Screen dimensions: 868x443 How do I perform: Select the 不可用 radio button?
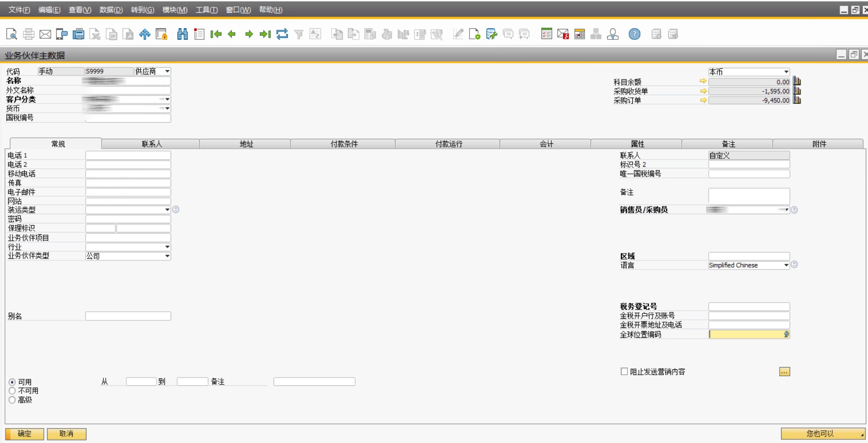point(12,391)
